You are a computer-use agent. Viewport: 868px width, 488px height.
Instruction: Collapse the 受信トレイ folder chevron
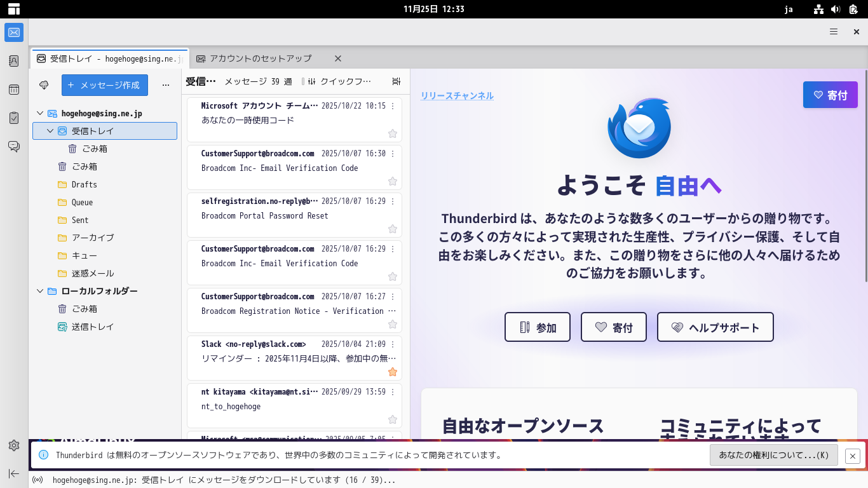[50, 131]
